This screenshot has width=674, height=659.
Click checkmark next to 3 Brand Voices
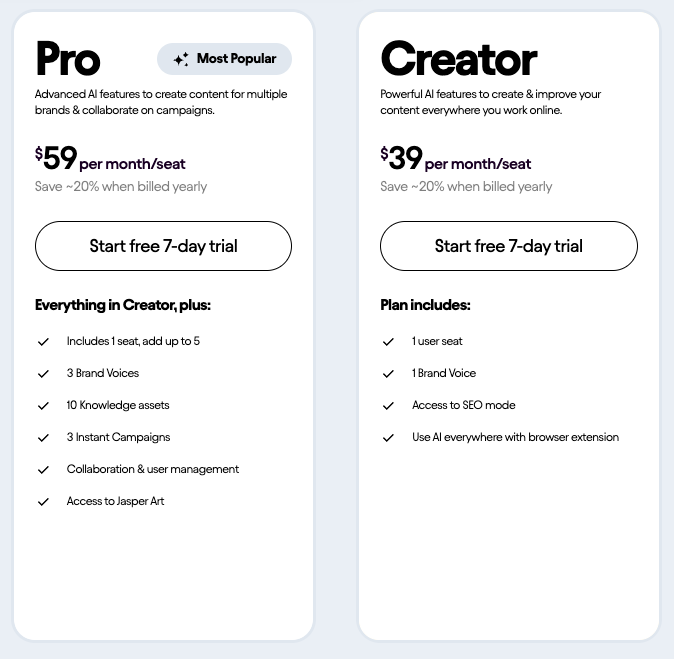coord(43,374)
